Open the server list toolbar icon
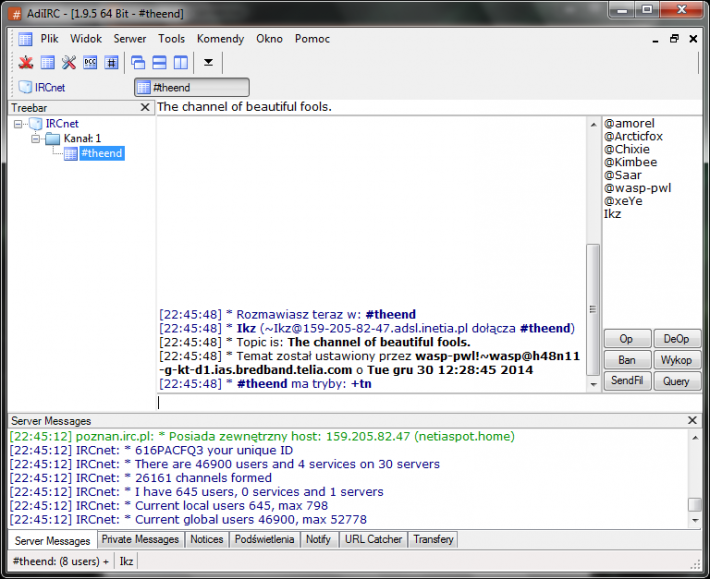 [48, 62]
